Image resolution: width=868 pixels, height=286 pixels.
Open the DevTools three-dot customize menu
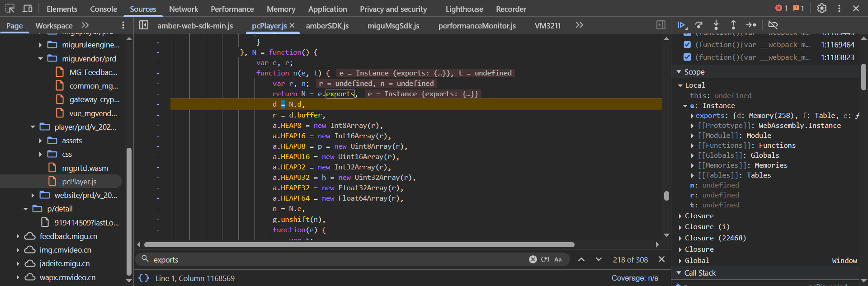click(x=839, y=8)
